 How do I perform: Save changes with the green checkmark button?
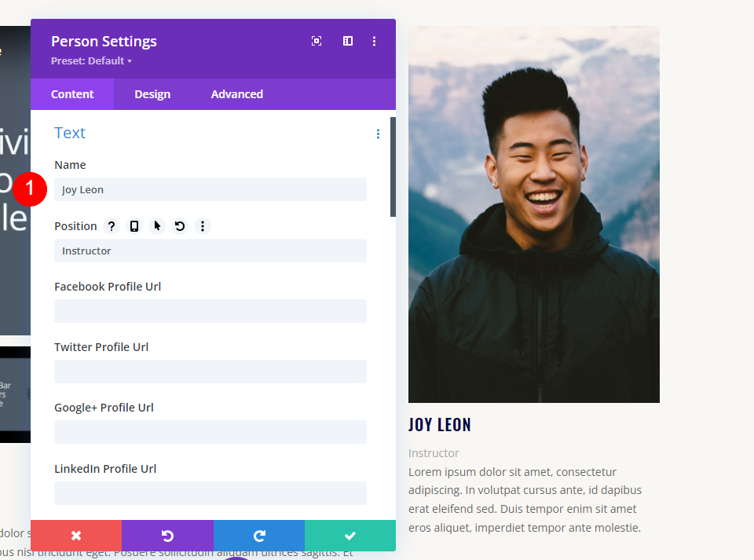coord(350,536)
